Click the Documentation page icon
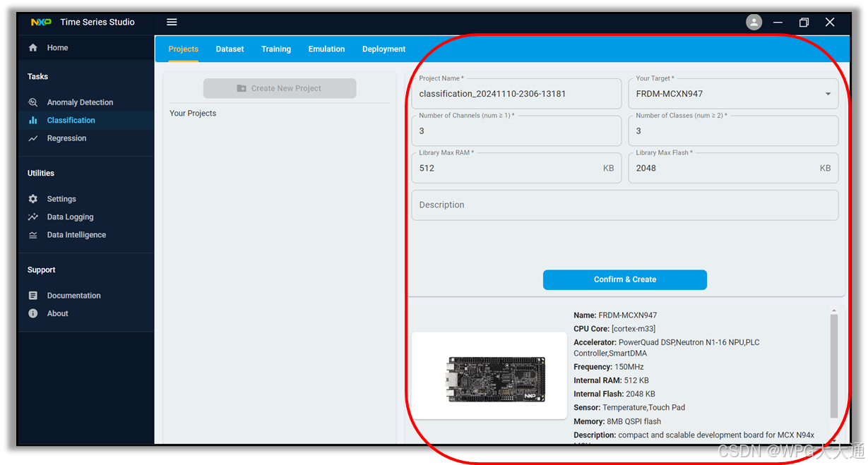The image size is (868, 465). click(32, 296)
